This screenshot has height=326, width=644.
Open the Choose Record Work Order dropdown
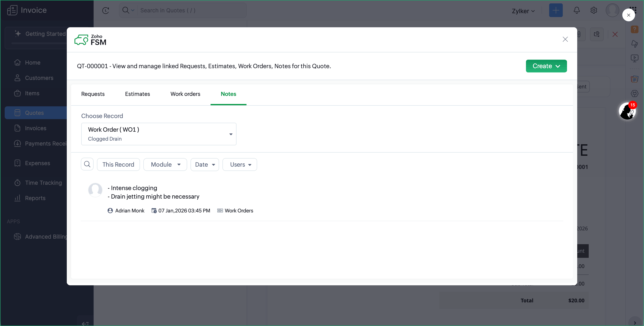158,134
